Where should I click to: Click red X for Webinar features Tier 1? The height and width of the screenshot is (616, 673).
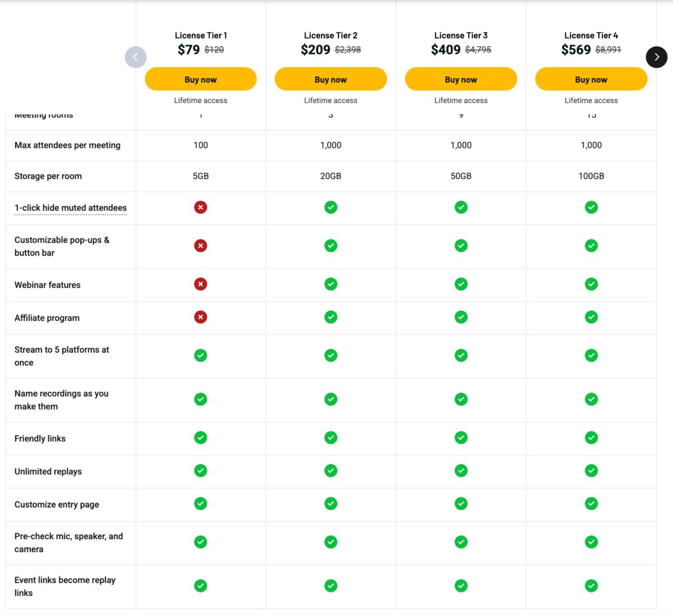click(x=200, y=284)
